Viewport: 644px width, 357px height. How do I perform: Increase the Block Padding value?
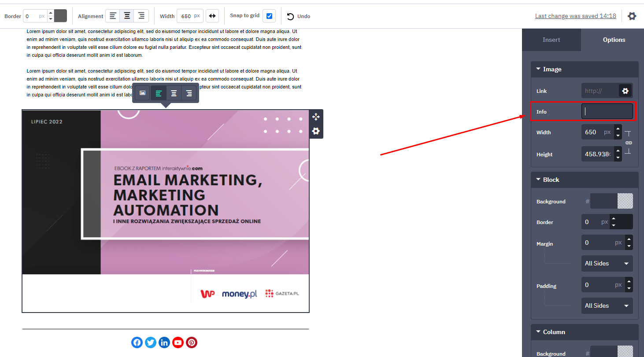pos(629,281)
